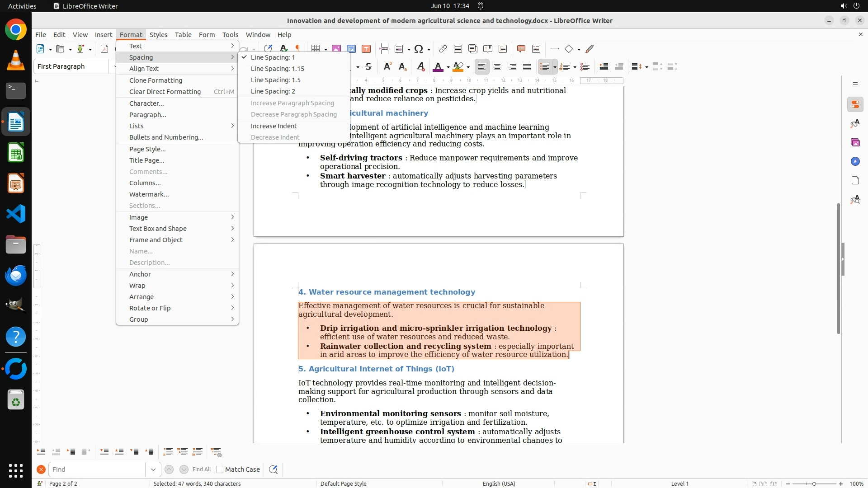This screenshot has width=868, height=488.
Task: Click the Find All button
Action: [202, 469]
